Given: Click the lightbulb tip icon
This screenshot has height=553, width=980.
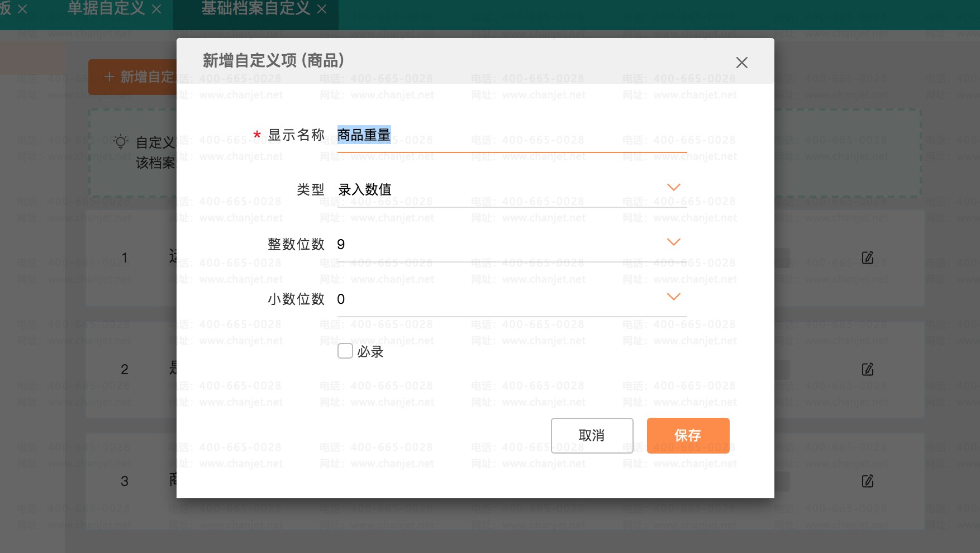Looking at the screenshot, I should 121,142.
